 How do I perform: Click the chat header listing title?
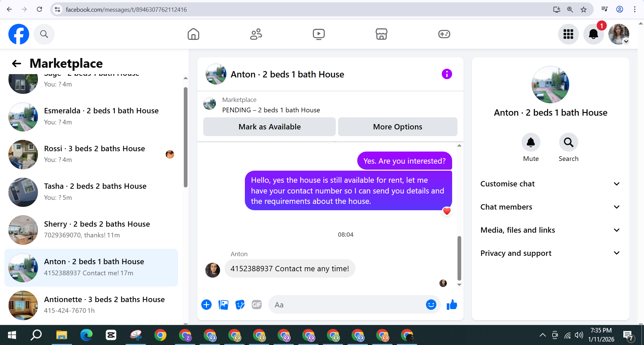(287, 74)
